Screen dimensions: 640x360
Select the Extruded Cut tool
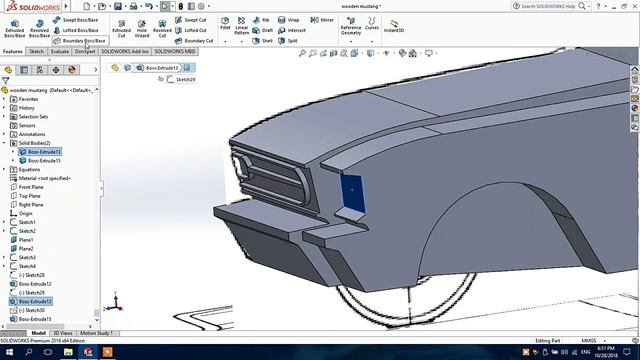[122, 29]
